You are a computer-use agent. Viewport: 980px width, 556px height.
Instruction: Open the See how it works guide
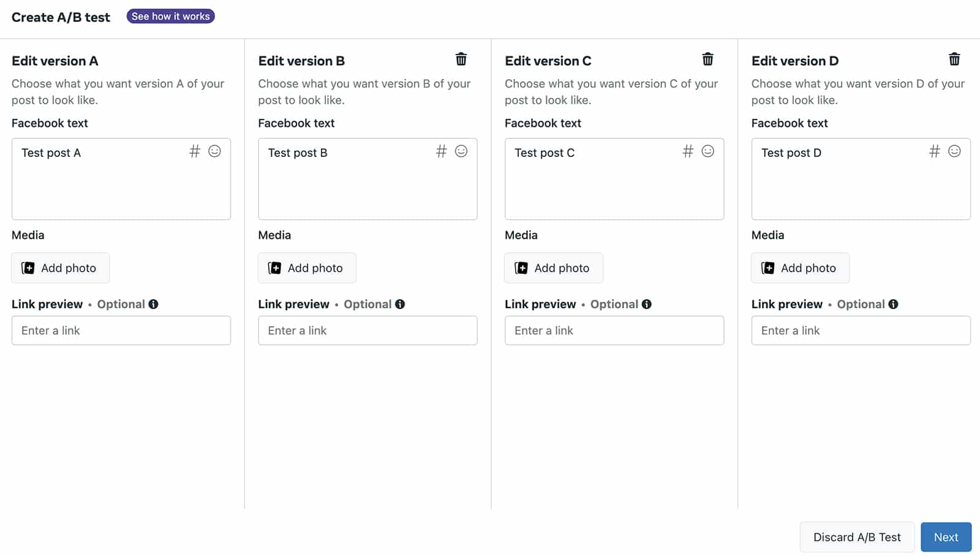tap(170, 16)
